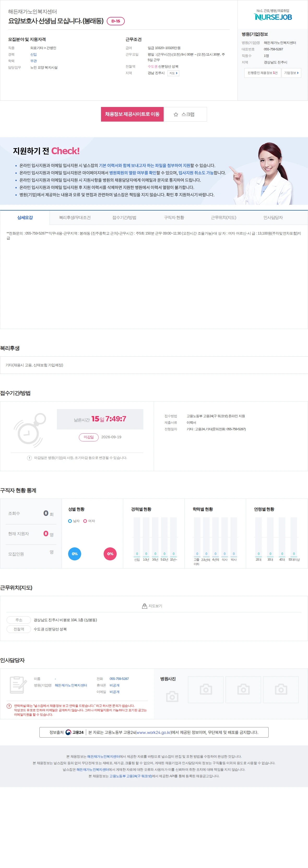Image resolution: width=308 pixels, height=868 pixels.
Task: Click the red warning icon by contact notice
Action: 9,706
